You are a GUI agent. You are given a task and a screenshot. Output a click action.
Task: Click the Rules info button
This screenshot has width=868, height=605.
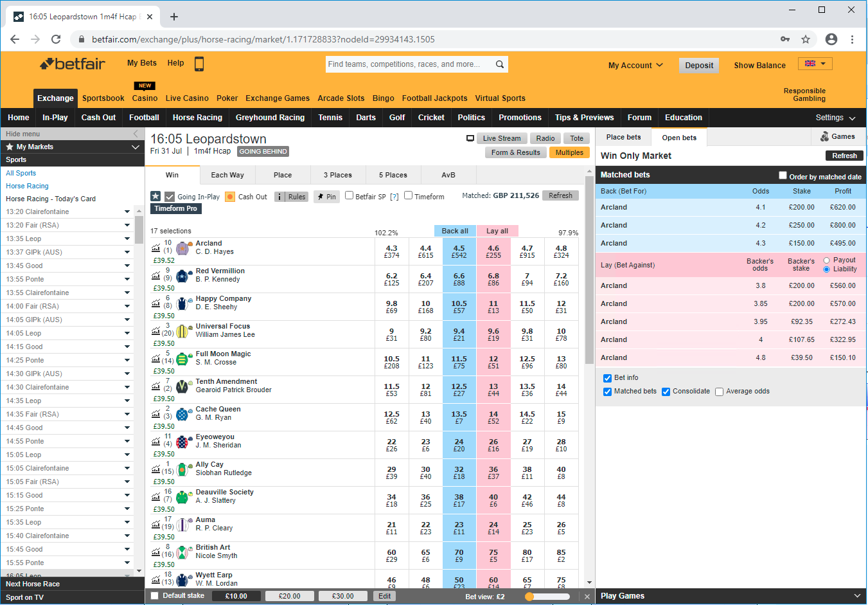pyautogui.click(x=291, y=197)
